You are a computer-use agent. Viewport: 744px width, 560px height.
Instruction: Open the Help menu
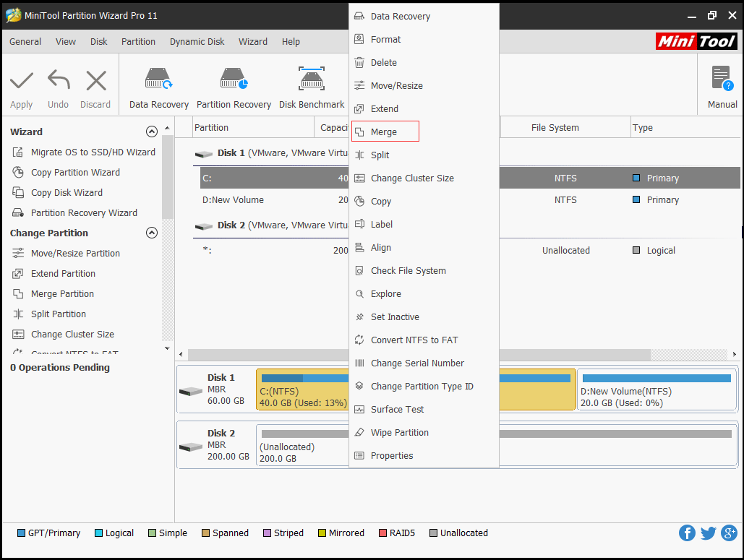pos(291,42)
